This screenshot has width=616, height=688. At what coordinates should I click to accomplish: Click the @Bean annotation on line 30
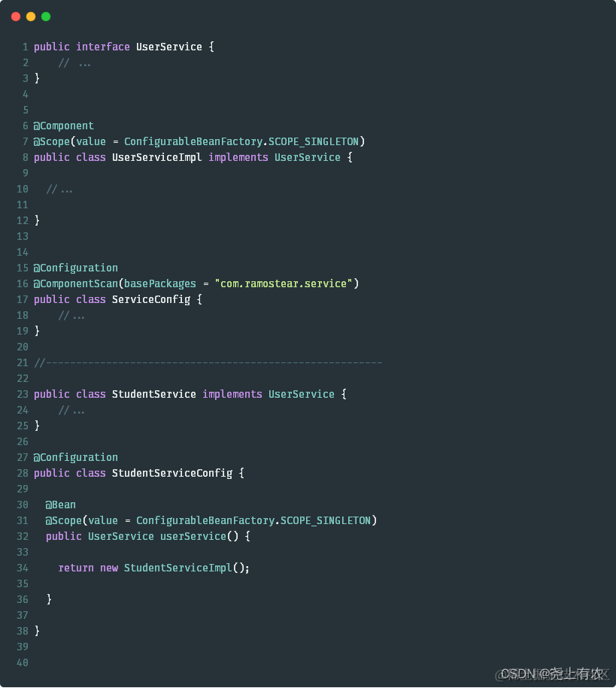click(61, 505)
